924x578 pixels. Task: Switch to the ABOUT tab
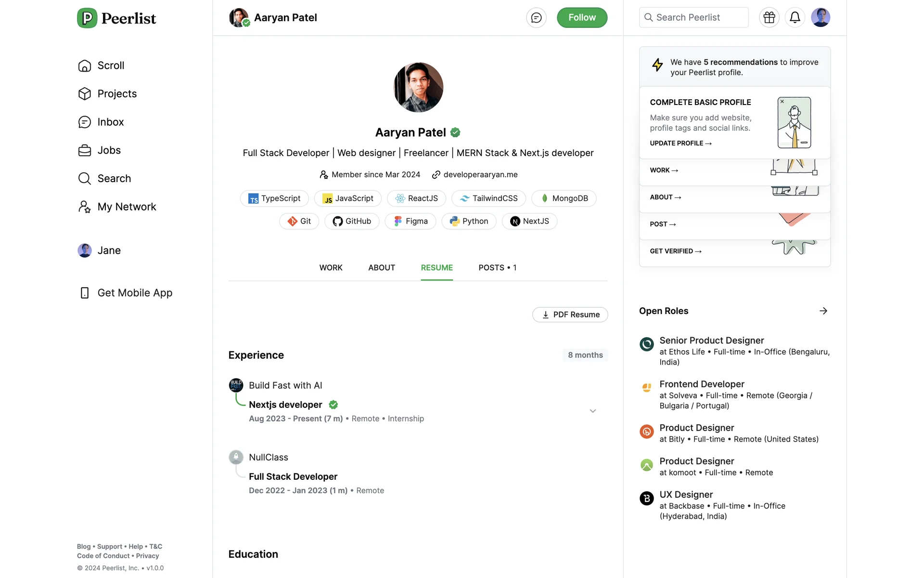point(382,268)
